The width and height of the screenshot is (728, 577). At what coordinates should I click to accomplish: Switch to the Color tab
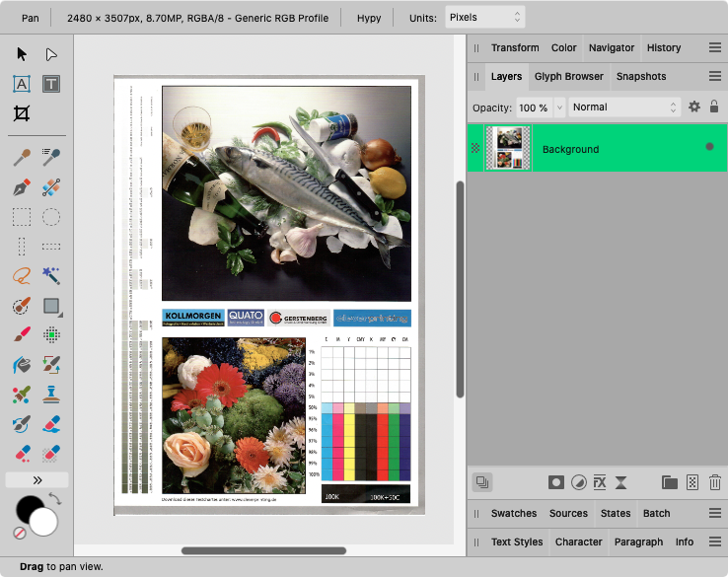tap(563, 47)
